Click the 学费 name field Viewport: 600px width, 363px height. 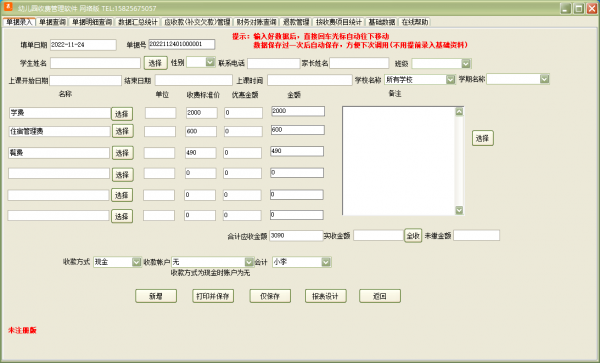(60, 113)
